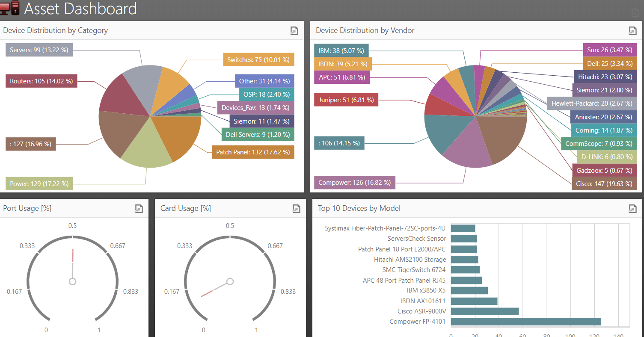The image size is (644, 337).
Task: Click the Card Usage panel export icon
Action: [296, 208]
